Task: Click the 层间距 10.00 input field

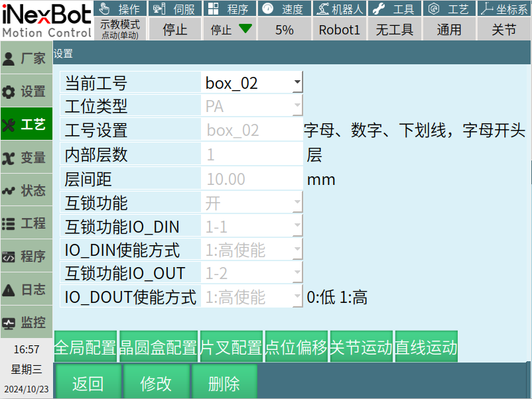Action: coord(251,179)
